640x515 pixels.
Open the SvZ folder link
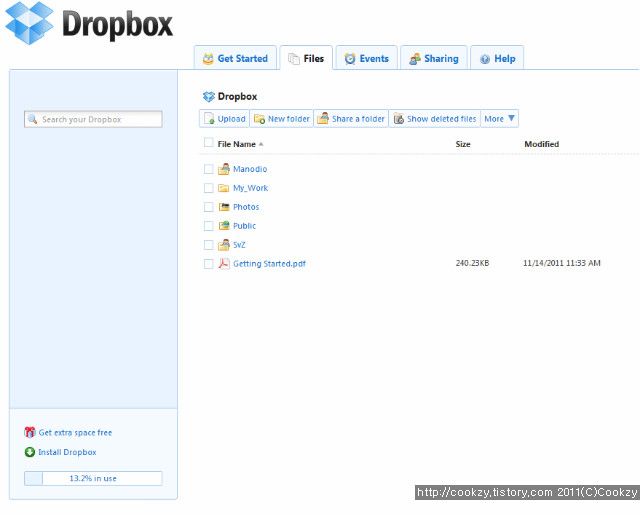coord(239,245)
